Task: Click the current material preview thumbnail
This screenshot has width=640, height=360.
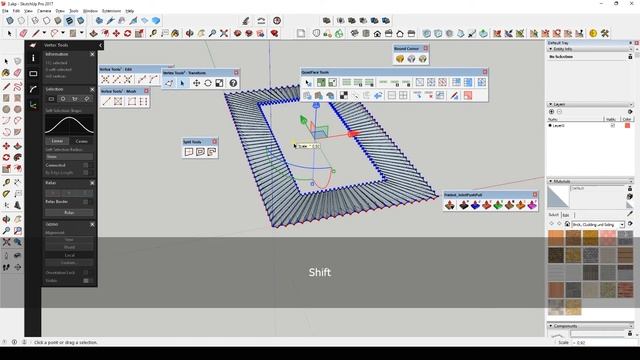Action: pyautogui.click(x=558, y=196)
